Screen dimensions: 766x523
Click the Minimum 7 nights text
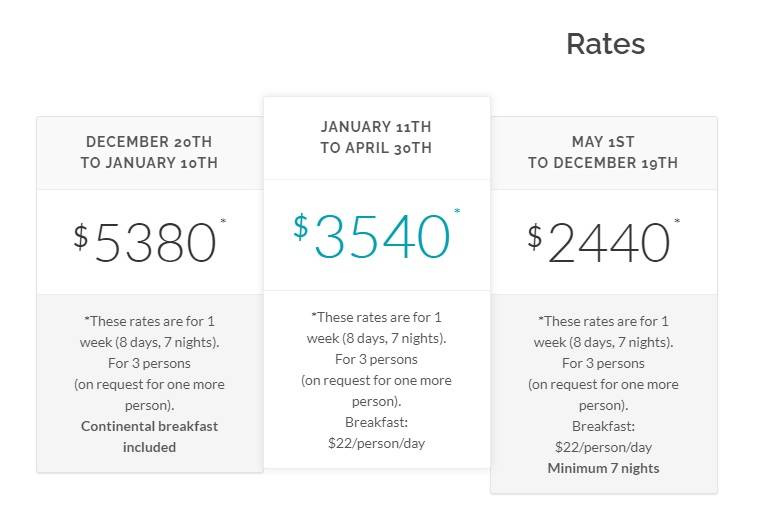603,468
